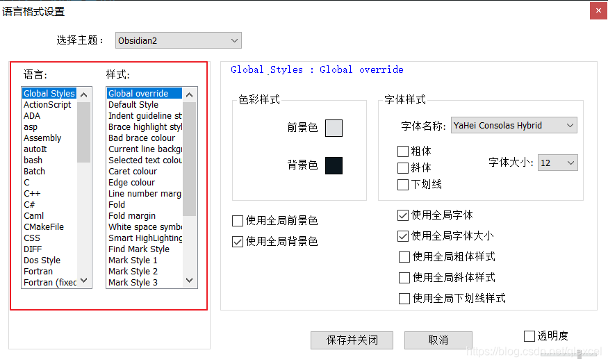This screenshot has width=608, height=364.
Task: Click the language list scrollbar thumb
Action: click(x=84, y=132)
